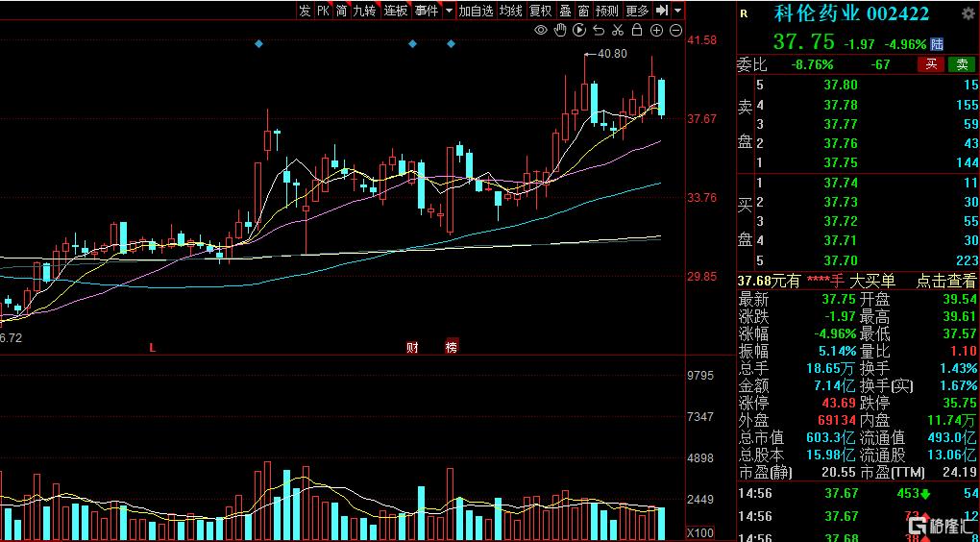Toggle the chart lock icon
This screenshot has height=542, width=980.
coord(637,30)
